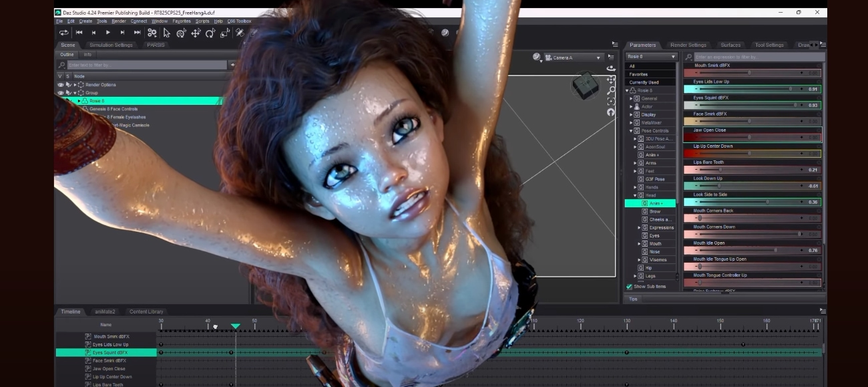Image resolution: width=868 pixels, height=387 pixels.
Task: Select the Scale tool
Action: 225,32
